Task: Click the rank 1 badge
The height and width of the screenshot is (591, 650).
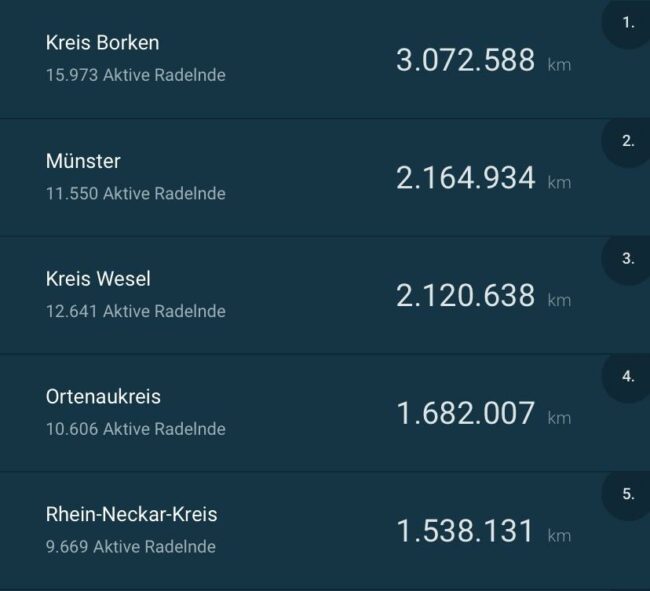Action: tap(628, 22)
